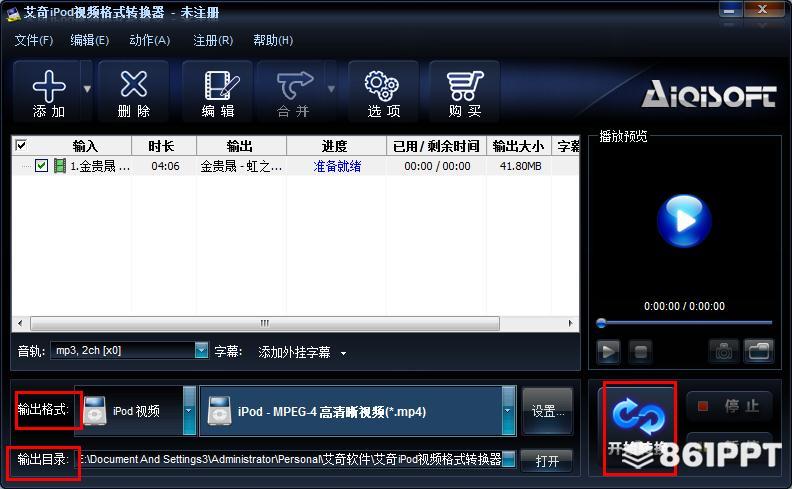Expand the Merge button dropdown arrow
Viewport: 792px width, 489px height.
[x=331, y=89]
